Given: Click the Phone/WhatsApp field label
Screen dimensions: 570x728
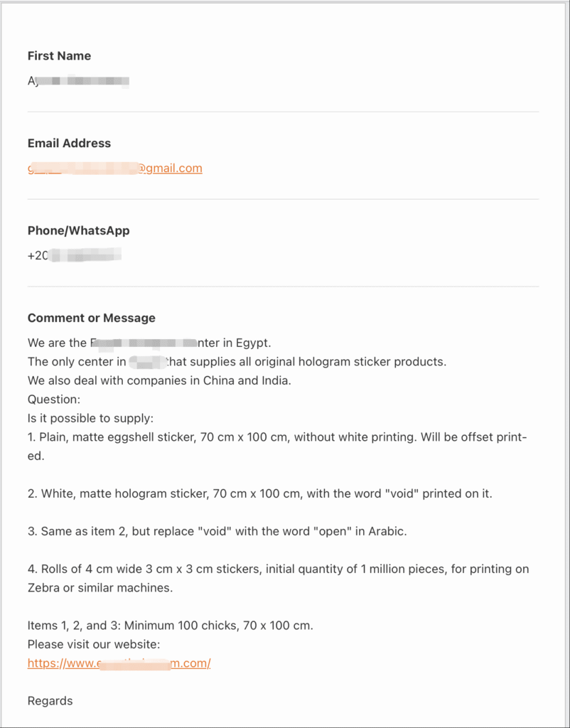Looking at the screenshot, I should point(78,230).
